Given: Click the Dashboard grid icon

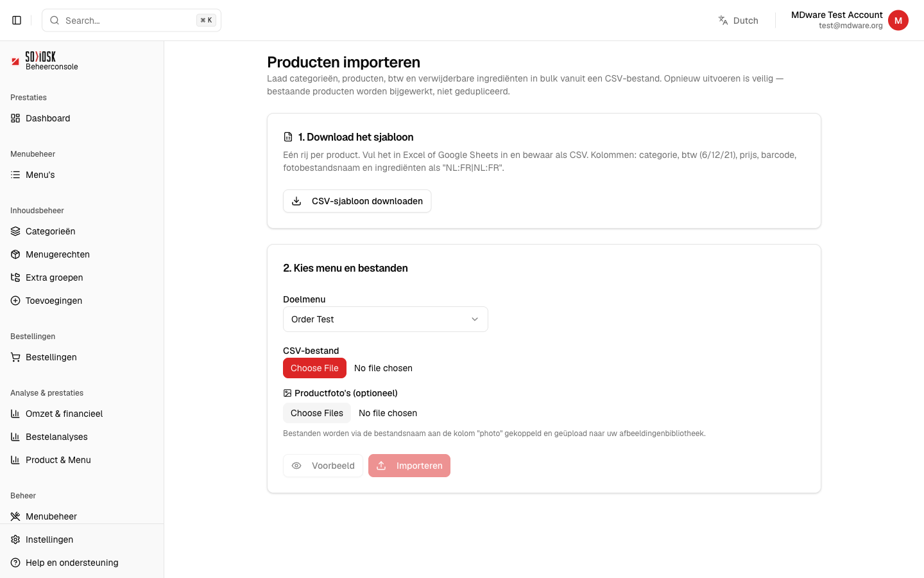Looking at the screenshot, I should (x=15, y=118).
